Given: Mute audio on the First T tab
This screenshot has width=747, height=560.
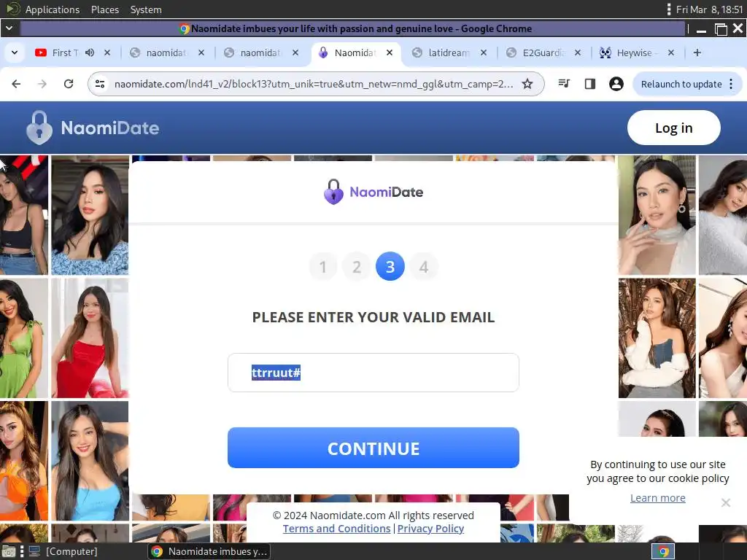Looking at the screenshot, I should click(90, 52).
